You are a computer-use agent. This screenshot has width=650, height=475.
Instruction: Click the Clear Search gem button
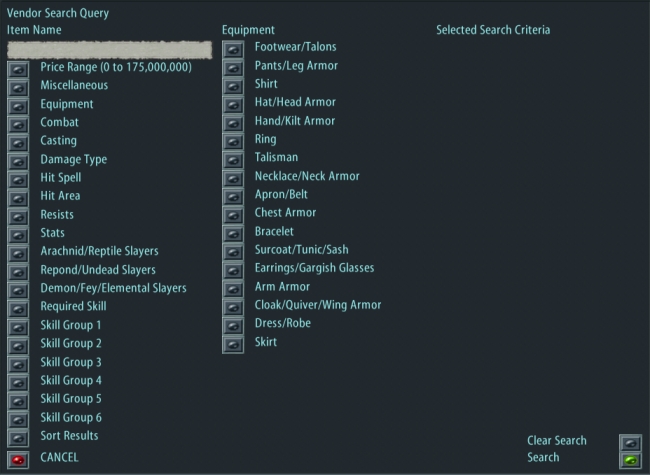[631, 443]
